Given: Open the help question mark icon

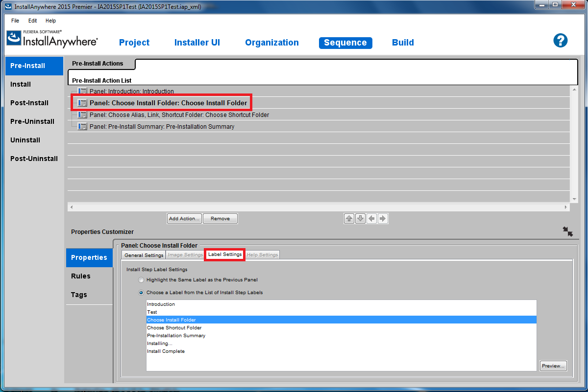Looking at the screenshot, I should tap(561, 41).
